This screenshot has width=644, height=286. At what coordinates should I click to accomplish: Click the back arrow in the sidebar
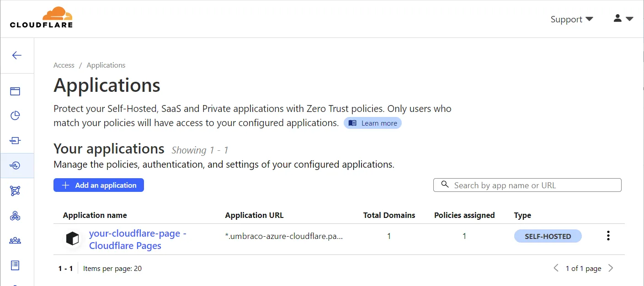[x=17, y=55]
